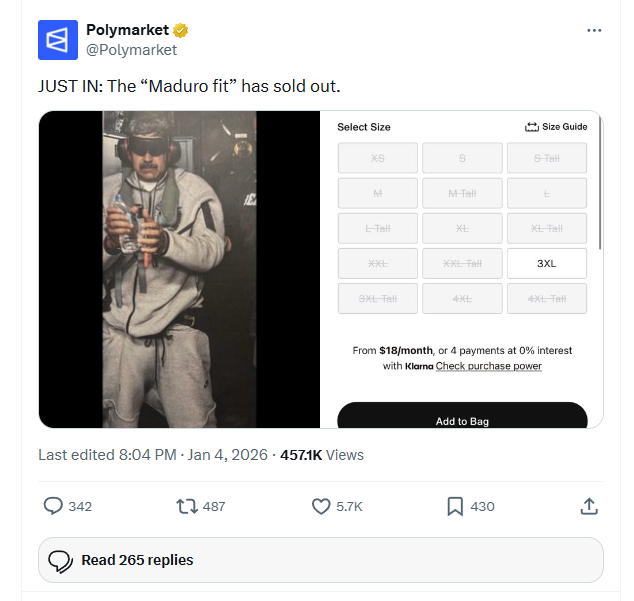
Task: Open the Check purchase power link
Action: coord(489,366)
